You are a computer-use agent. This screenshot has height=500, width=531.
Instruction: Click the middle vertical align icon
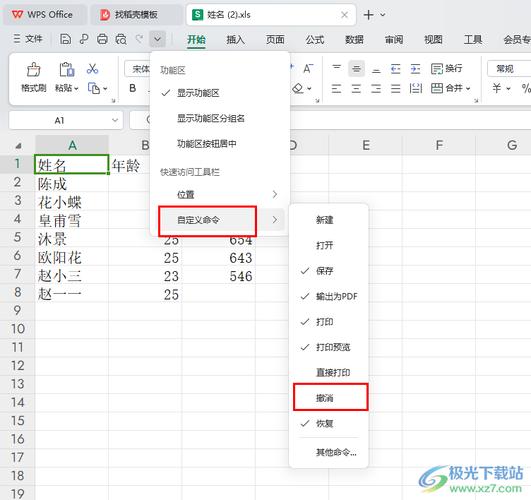[x=356, y=69]
